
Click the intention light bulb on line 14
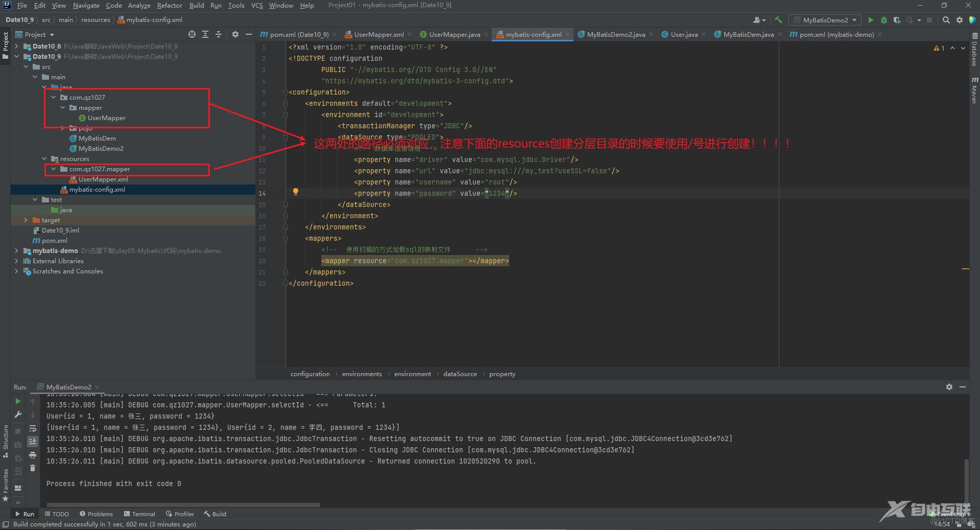tap(295, 192)
